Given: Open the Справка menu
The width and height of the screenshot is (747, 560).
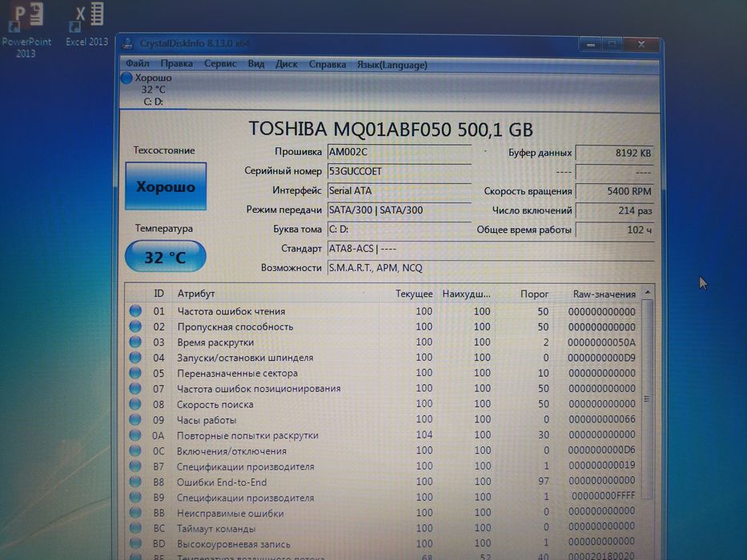Looking at the screenshot, I should 327,64.
